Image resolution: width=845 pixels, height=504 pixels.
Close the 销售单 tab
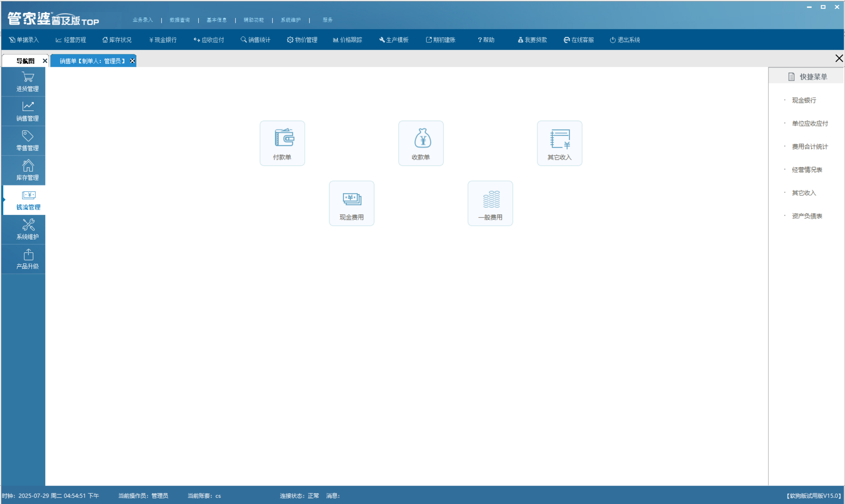pos(132,61)
